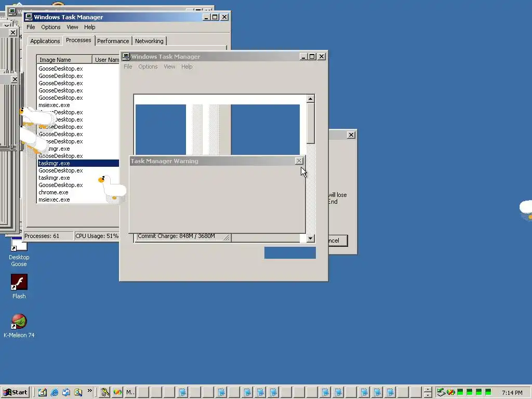
Task: Click the scroll up arrow in front Task Manager
Action: point(311,99)
